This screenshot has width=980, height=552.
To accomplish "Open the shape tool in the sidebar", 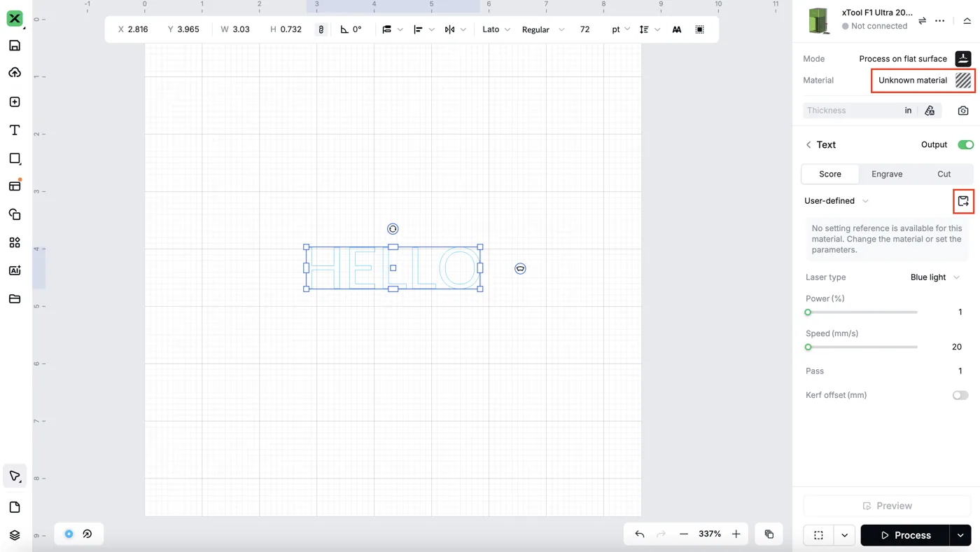I will [15, 158].
